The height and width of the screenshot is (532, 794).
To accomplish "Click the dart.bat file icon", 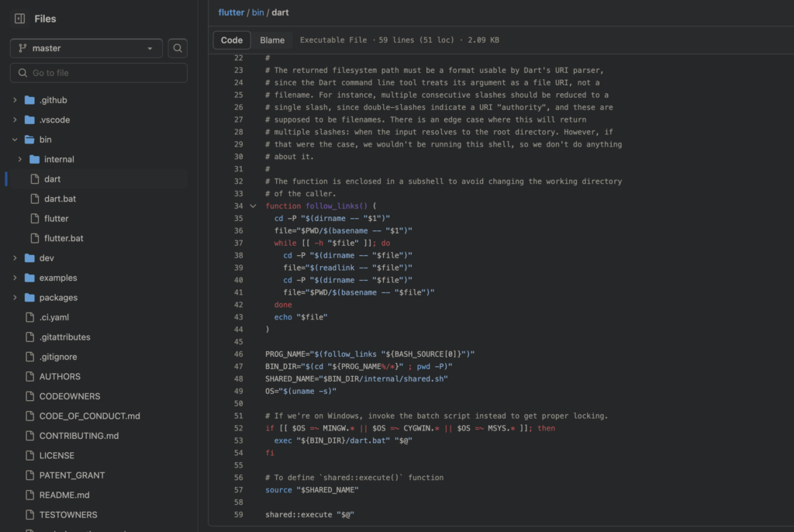I will click(x=34, y=199).
